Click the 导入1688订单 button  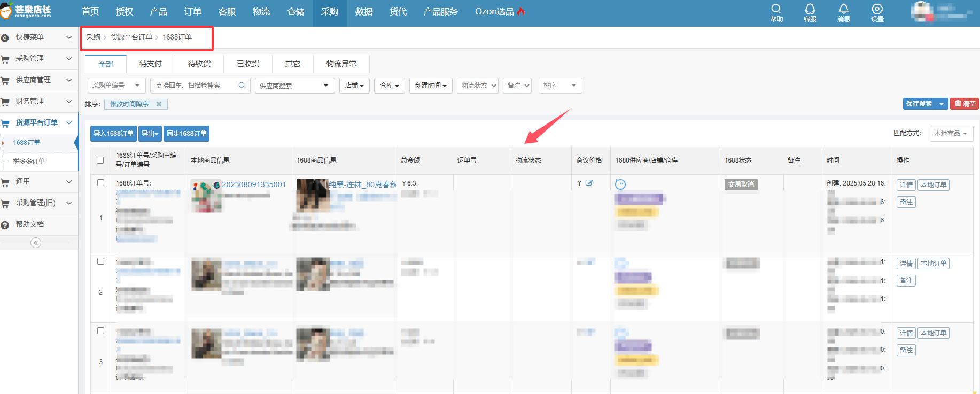[x=113, y=134]
